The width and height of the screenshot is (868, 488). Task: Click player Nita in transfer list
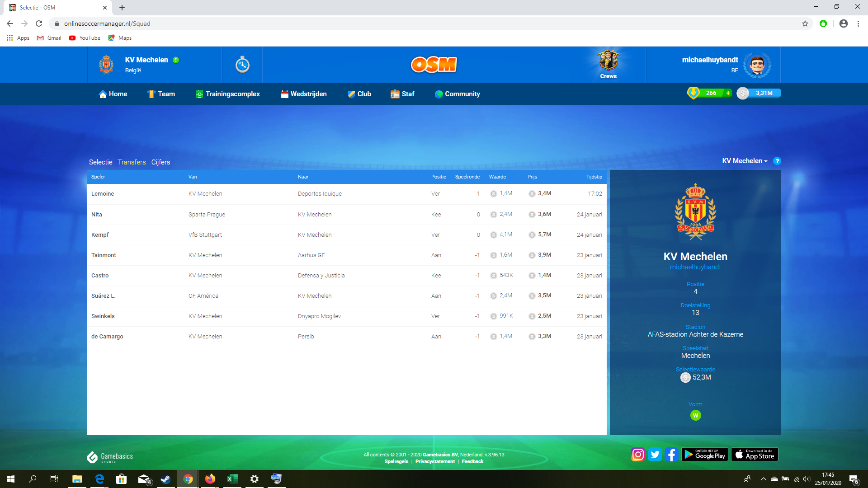point(97,215)
